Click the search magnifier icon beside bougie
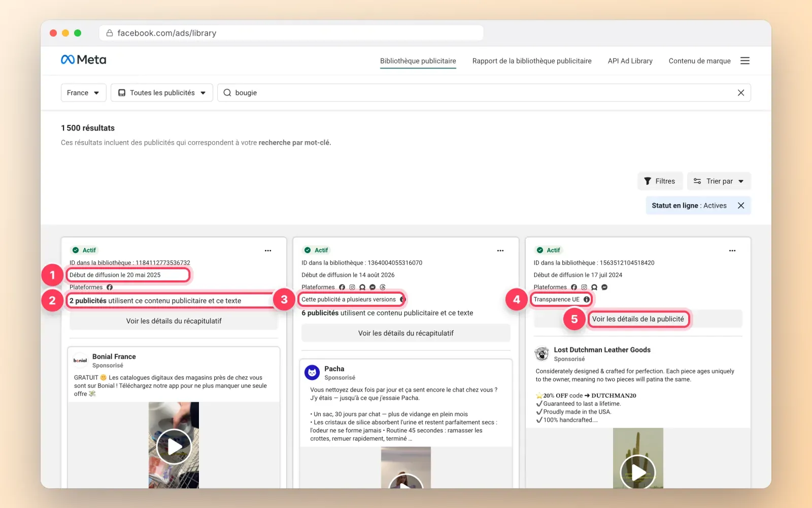Image resolution: width=812 pixels, height=508 pixels. pos(227,92)
